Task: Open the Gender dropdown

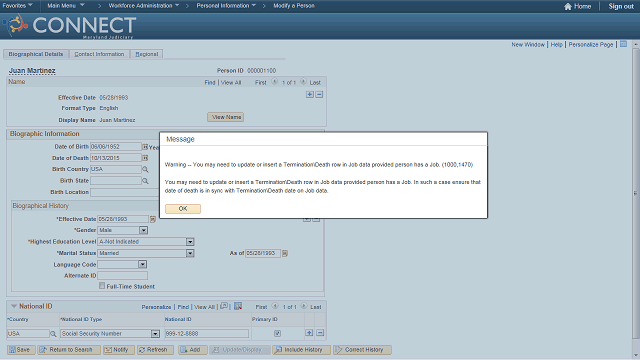Action: point(143,230)
